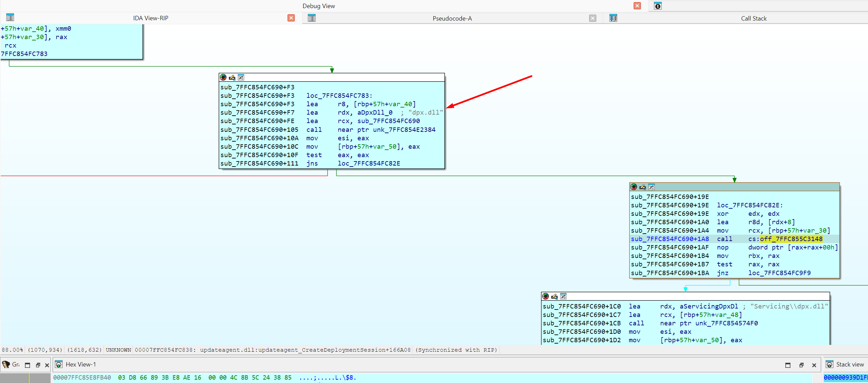Click the Graph overview panel icon
This screenshot has width=868, height=383.
[x=6, y=364]
